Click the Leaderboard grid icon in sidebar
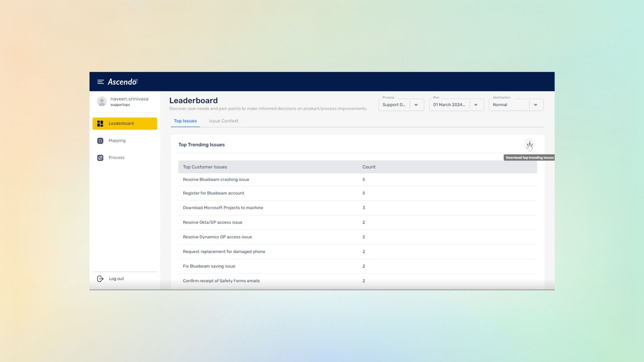The image size is (644, 362). point(100,124)
